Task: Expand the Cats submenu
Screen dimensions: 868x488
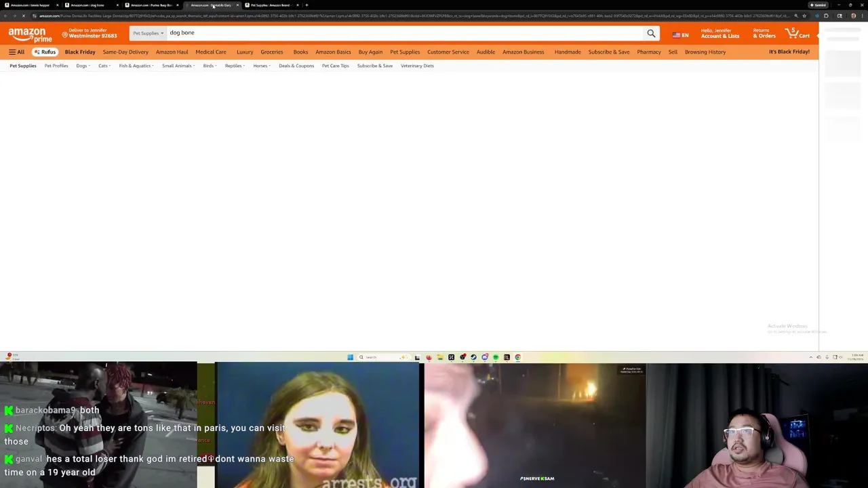Action: (104, 66)
